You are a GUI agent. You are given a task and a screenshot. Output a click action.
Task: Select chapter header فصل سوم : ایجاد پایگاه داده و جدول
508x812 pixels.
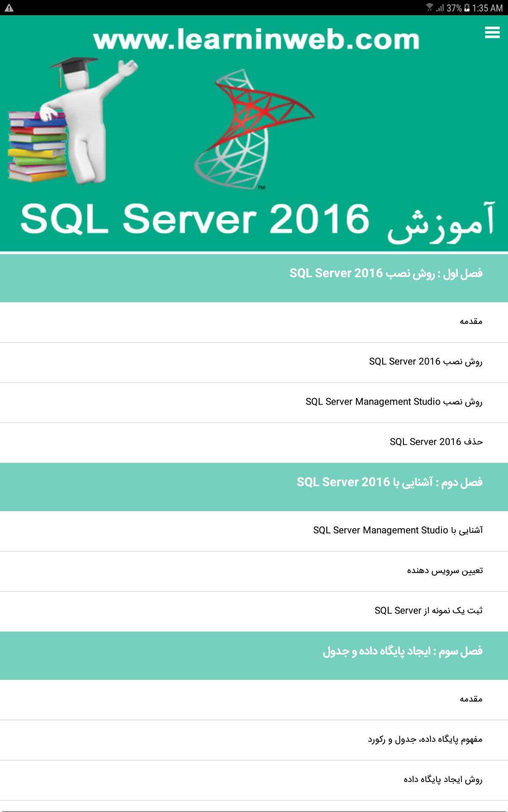(254, 656)
